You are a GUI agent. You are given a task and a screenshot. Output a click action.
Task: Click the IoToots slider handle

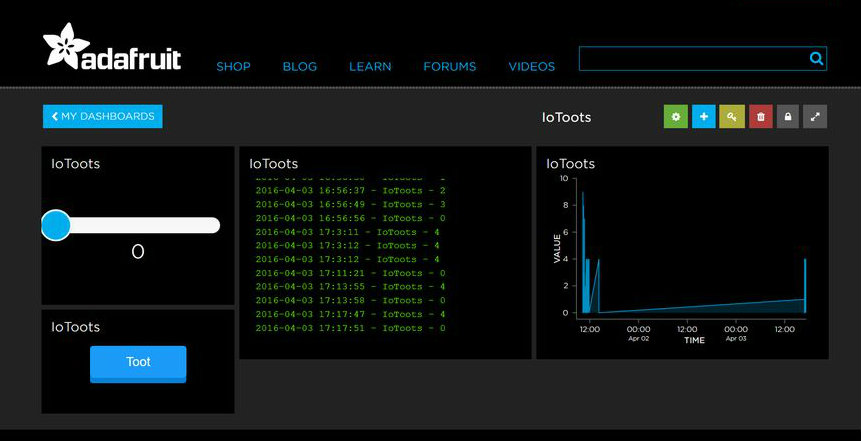click(x=56, y=225)
